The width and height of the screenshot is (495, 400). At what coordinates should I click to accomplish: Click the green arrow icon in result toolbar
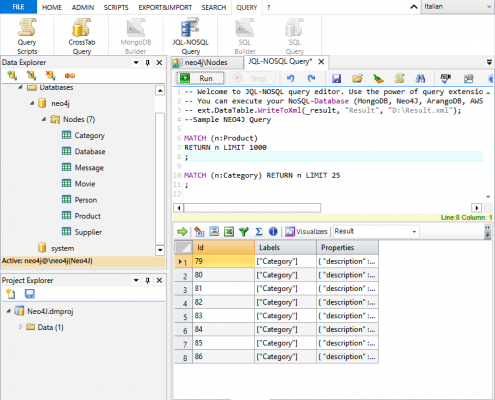[x=182, y=231]
